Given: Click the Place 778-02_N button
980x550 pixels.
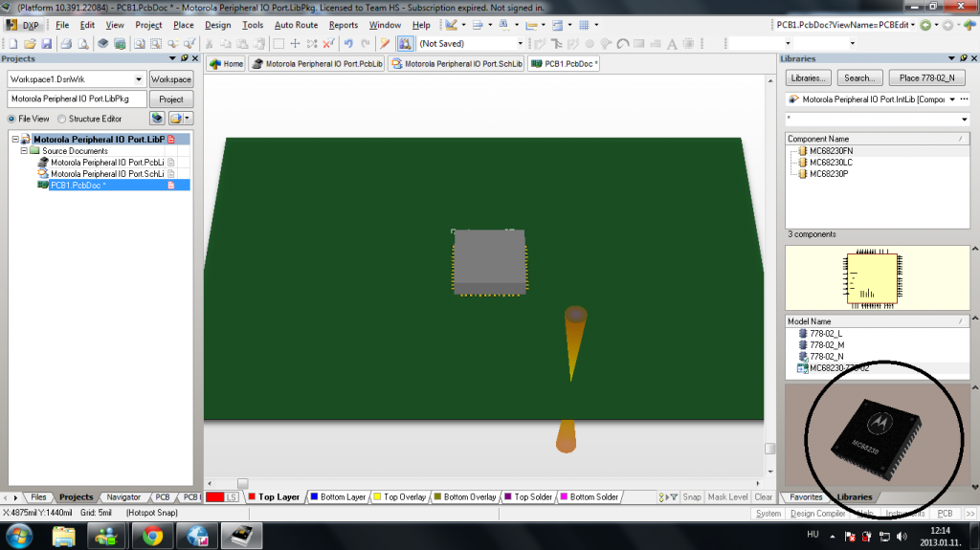Looking at the screenshot, I should click(926, 78).
